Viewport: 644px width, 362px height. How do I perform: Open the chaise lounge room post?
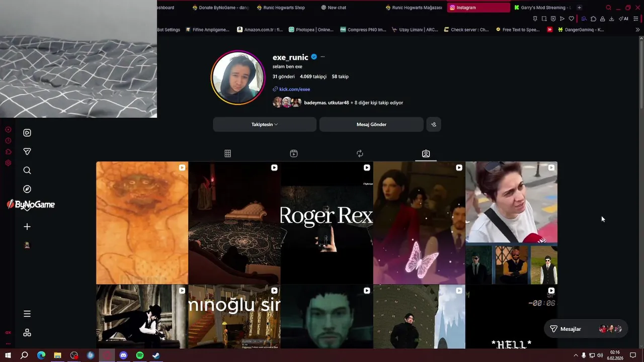point(234,223)
